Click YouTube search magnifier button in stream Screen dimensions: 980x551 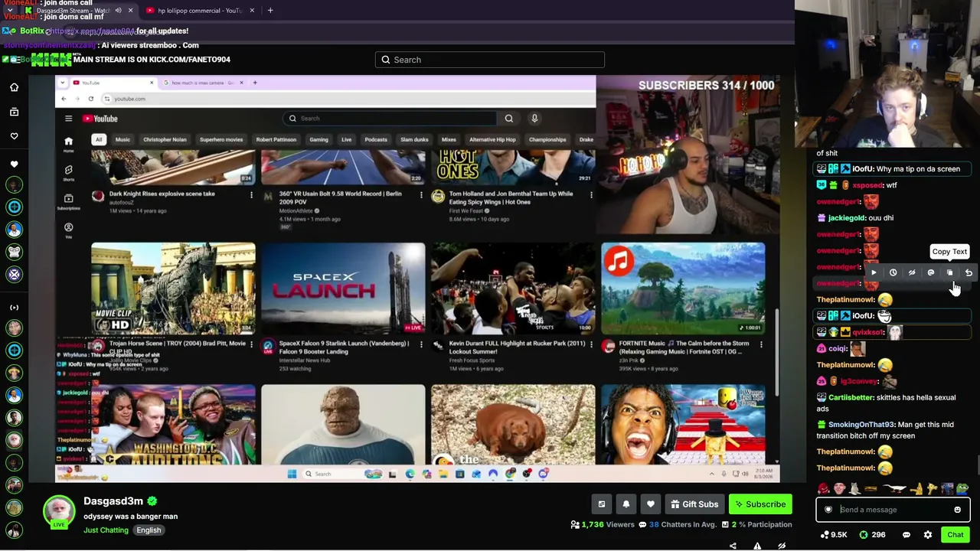point(509,119)
